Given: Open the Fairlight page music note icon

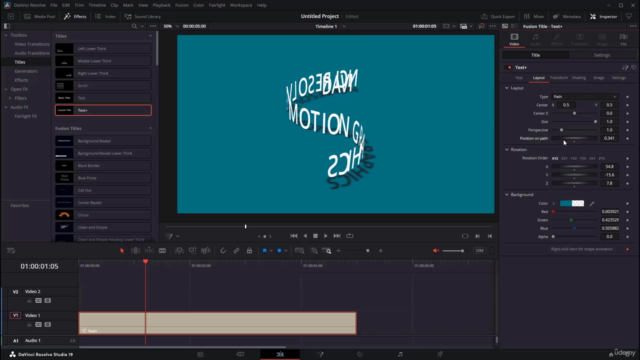Looking at the screenshot, I should click(400, 354).
